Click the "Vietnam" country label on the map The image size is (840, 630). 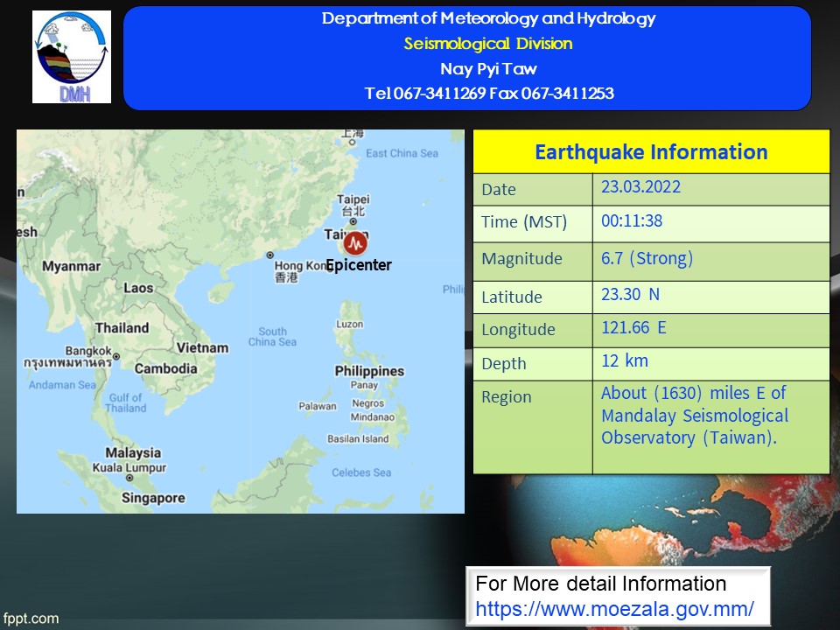(x=202, y=348)
